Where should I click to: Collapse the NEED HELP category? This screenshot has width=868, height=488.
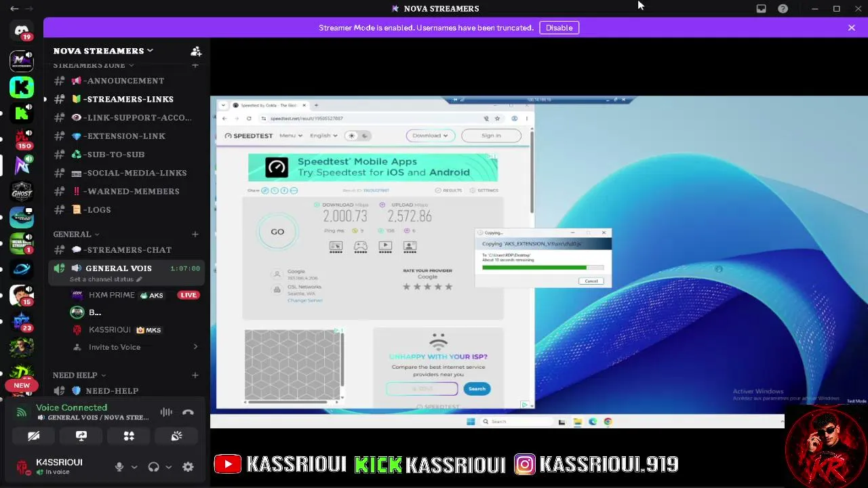tap(79, 375)
